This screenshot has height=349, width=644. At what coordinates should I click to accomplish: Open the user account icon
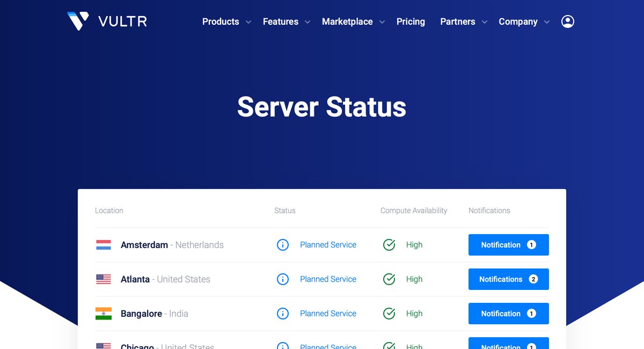point(567,21)
